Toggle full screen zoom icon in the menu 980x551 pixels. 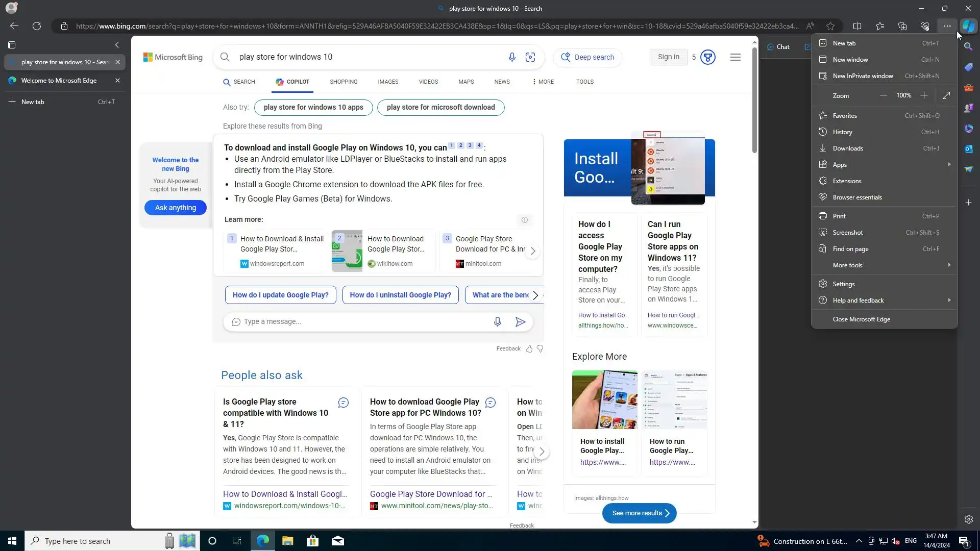(946, 95)
